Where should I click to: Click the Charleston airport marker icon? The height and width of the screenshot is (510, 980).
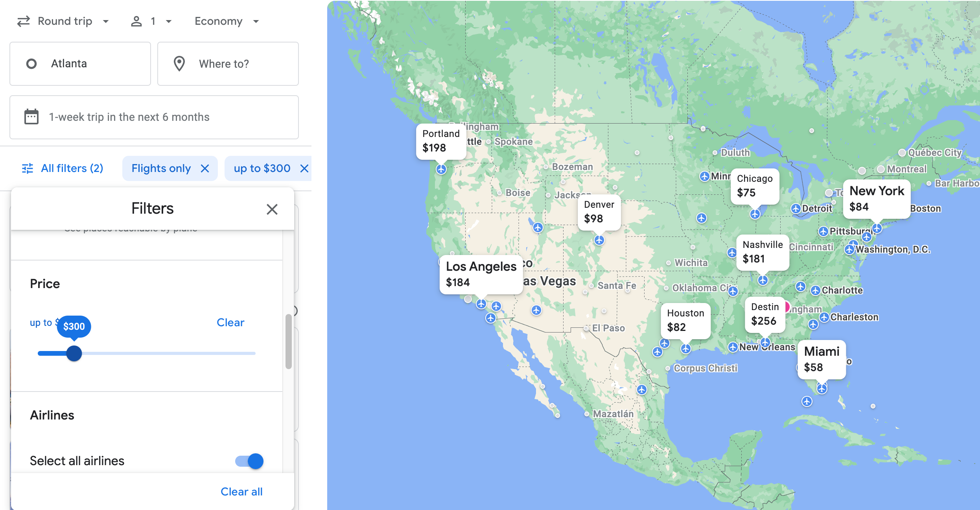click(x=824, y=317)
